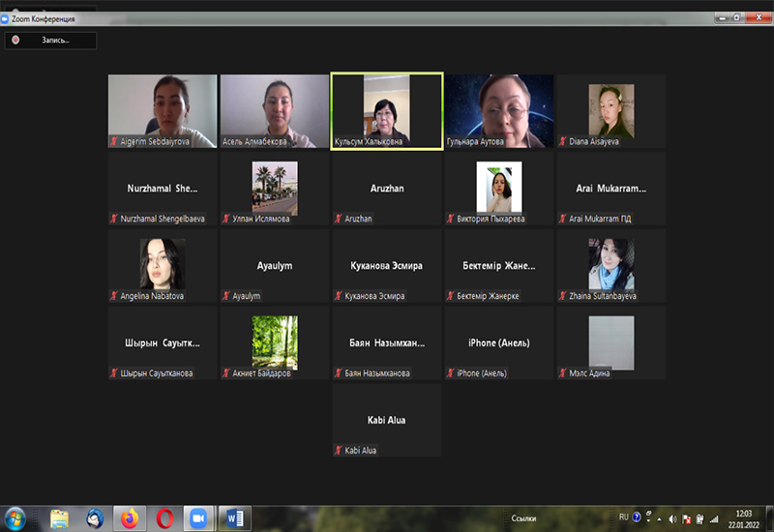
Task: Select Aigerim Sebdaiyrova's video tile
Action: (x=163, y=111)
